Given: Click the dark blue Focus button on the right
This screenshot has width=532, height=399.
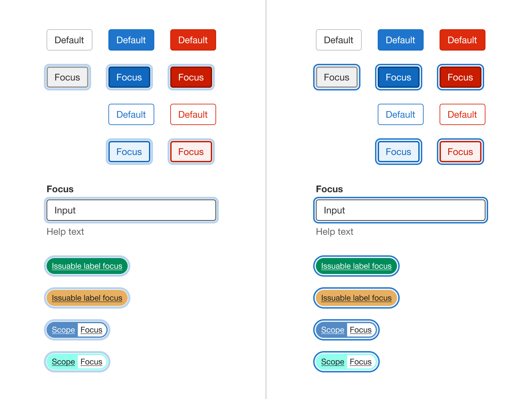Looking at the screenshot, I should (398, 77).
